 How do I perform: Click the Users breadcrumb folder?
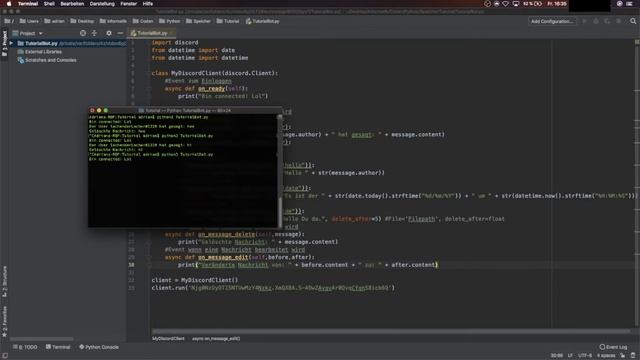pyautogui.click(x=29, y=21)
